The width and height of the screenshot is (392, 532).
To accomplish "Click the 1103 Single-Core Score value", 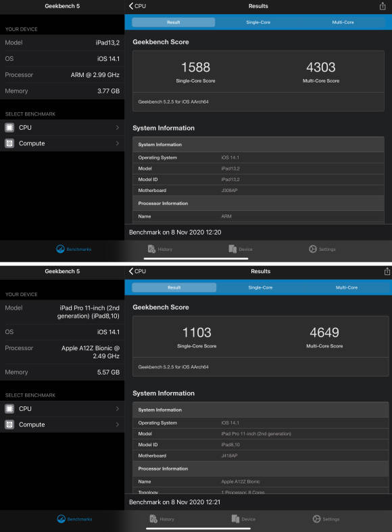I will point(197,333).
